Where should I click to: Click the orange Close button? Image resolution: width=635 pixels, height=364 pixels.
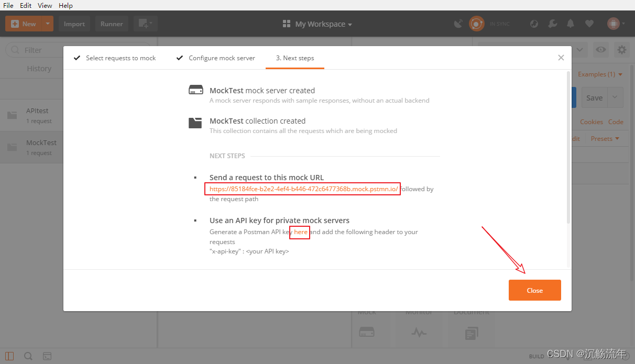tap(535, 290)
